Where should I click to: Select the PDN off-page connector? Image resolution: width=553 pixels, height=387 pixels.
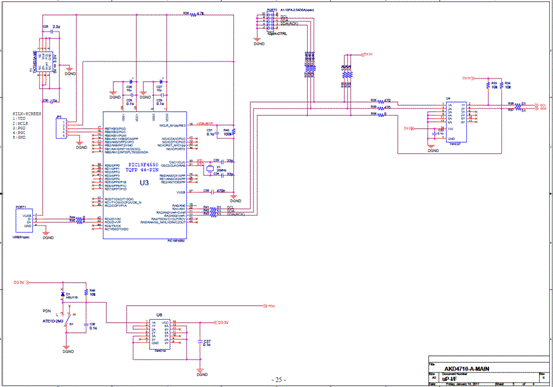click(x=269, y=306)
